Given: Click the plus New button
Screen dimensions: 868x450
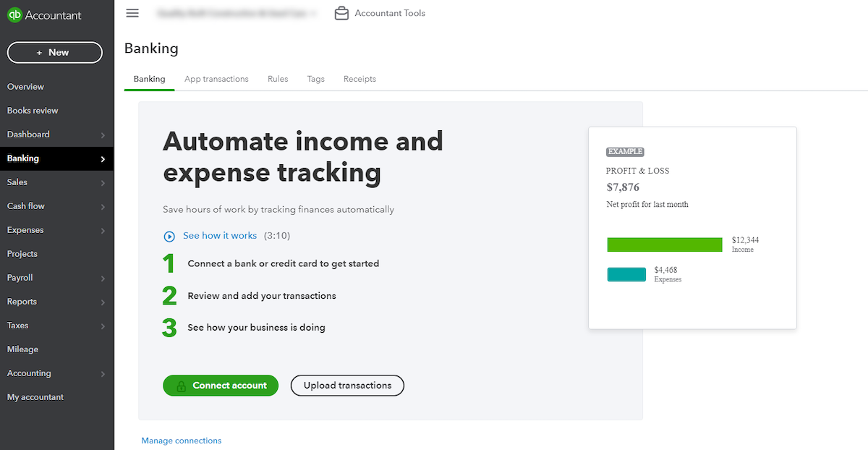Looking at the screenshot, I should coord(54,52).
